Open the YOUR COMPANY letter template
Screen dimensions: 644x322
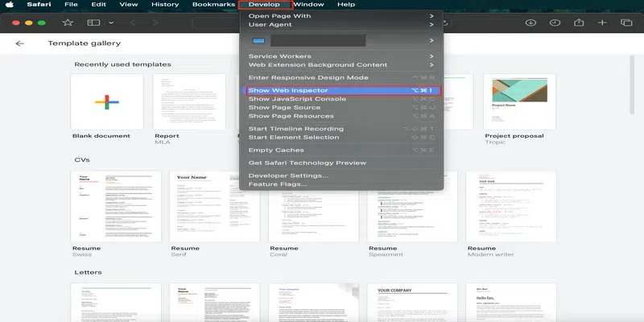tap(412, 303)
